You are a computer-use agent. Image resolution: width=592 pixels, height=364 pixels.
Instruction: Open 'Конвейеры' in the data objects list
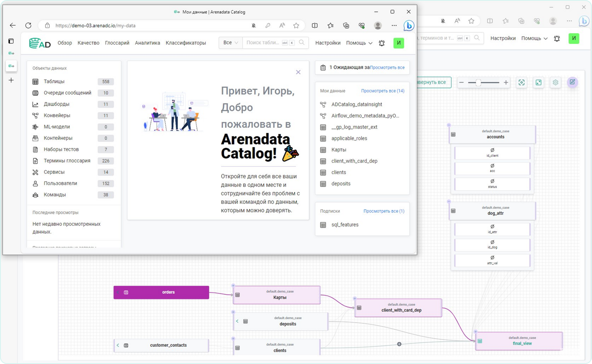(x=73, y=116)
